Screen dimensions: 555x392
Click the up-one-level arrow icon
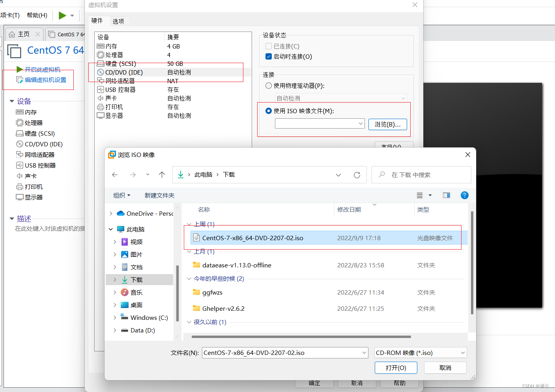click(162, 175)
